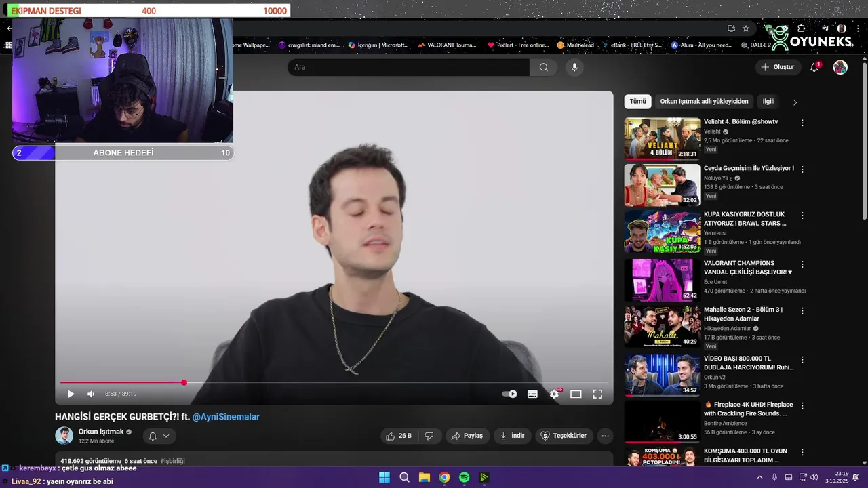
Task: Click the magnifier search button
Action: coord(543,67)
